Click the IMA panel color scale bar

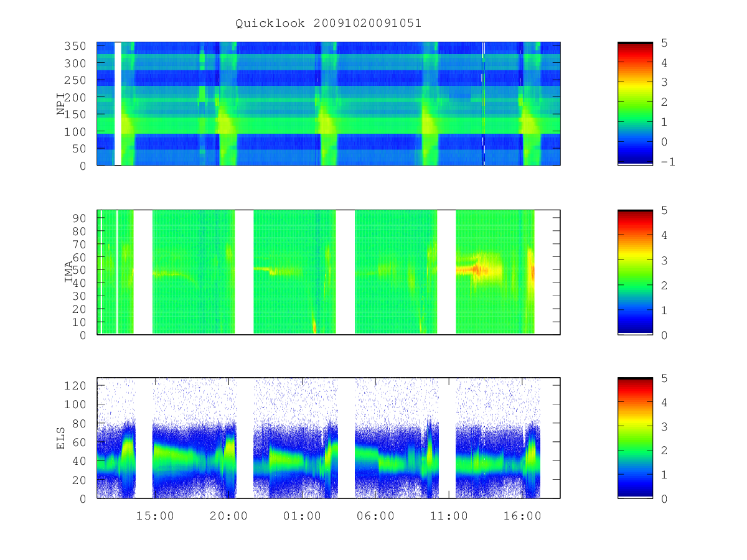(x=635, y=273)
